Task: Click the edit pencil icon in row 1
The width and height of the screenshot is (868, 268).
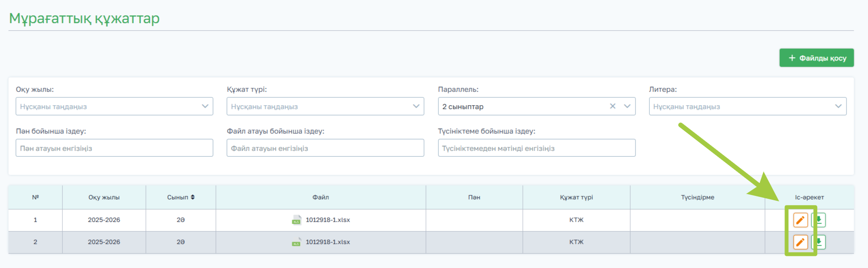Action: [x=800, y=220]
